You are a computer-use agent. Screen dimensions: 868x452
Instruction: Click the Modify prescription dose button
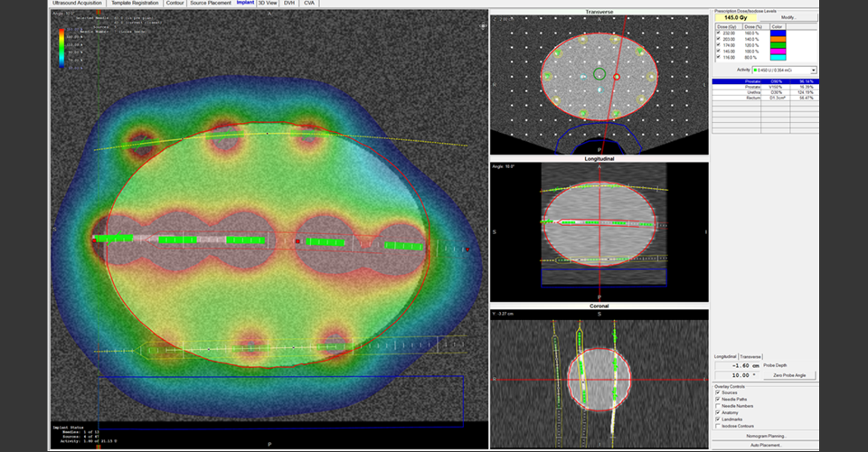[788, 18]
